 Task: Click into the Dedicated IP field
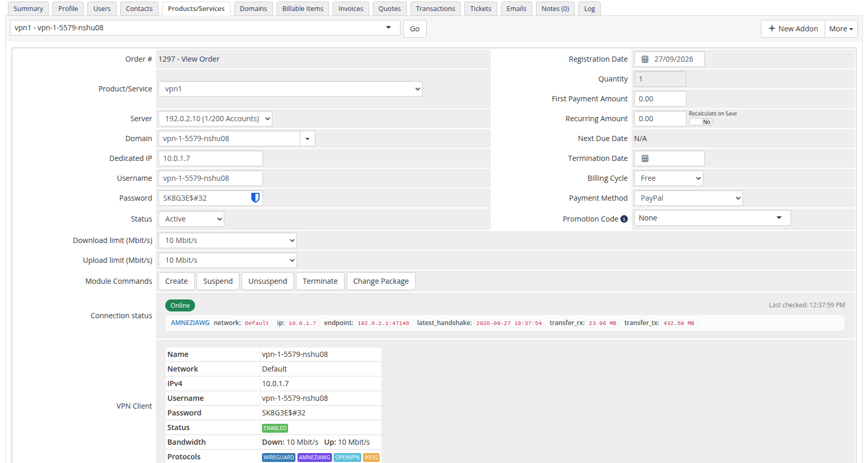point(211,158)
